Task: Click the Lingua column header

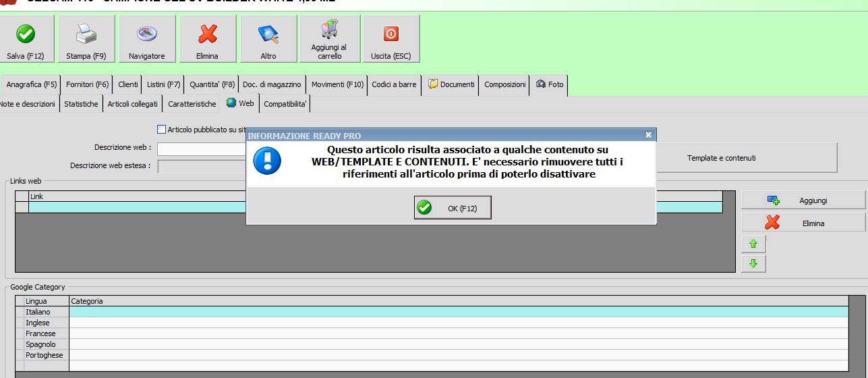Action: pyautogui.click(x=47, y=301)
